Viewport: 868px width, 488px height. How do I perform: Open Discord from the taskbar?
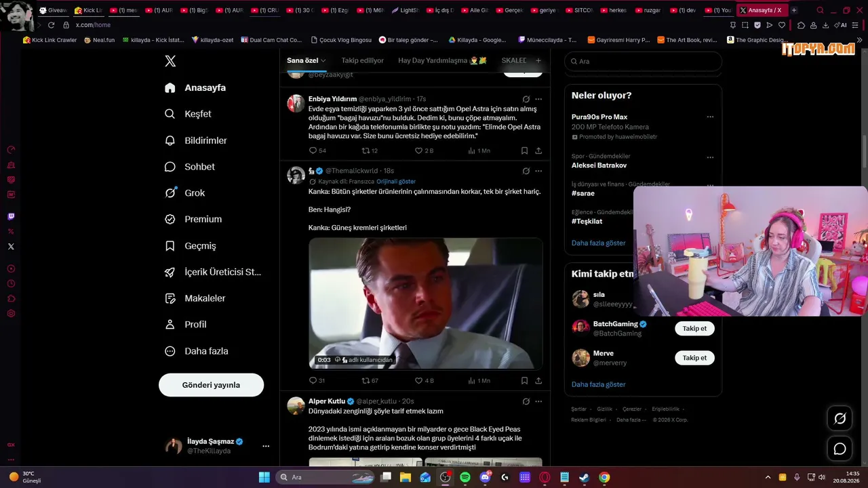pos(485,477)
